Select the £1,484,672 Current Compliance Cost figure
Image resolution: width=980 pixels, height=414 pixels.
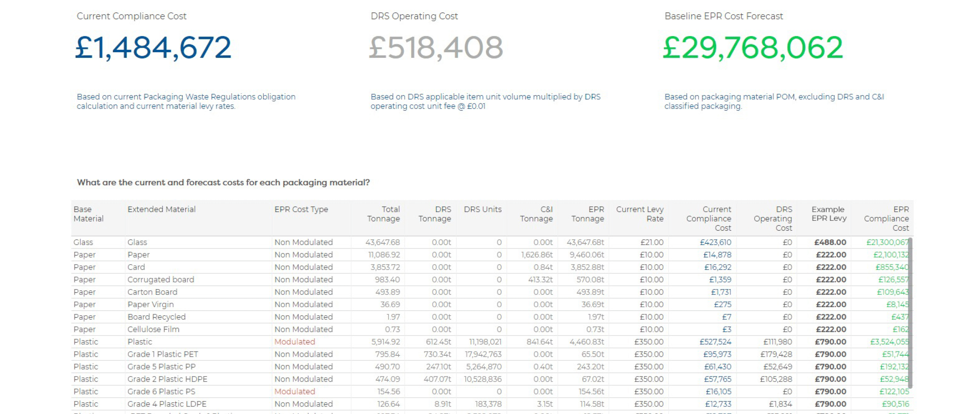click(x=153, y=48)
